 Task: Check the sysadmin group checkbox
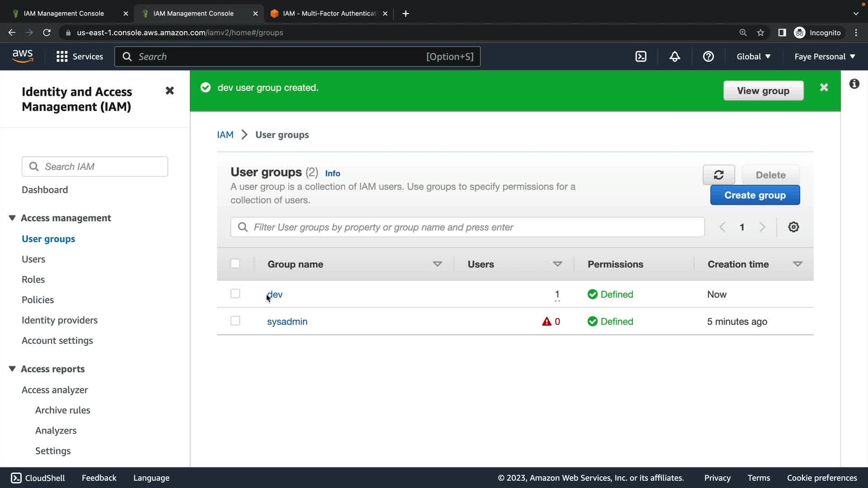point(235,321)
